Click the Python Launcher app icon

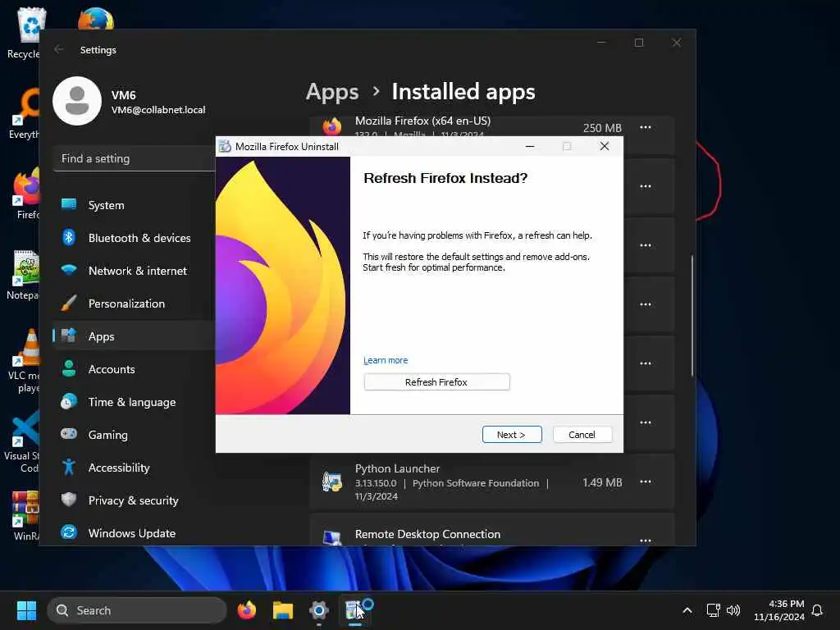pos(332,482)
